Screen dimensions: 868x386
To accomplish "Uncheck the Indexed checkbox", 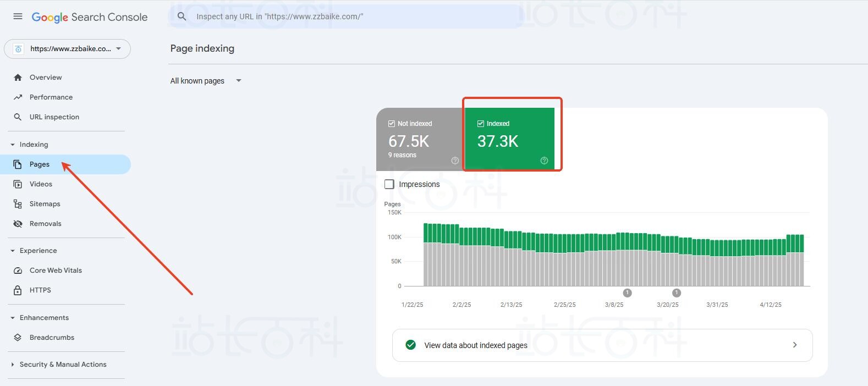I will point(481,124).
